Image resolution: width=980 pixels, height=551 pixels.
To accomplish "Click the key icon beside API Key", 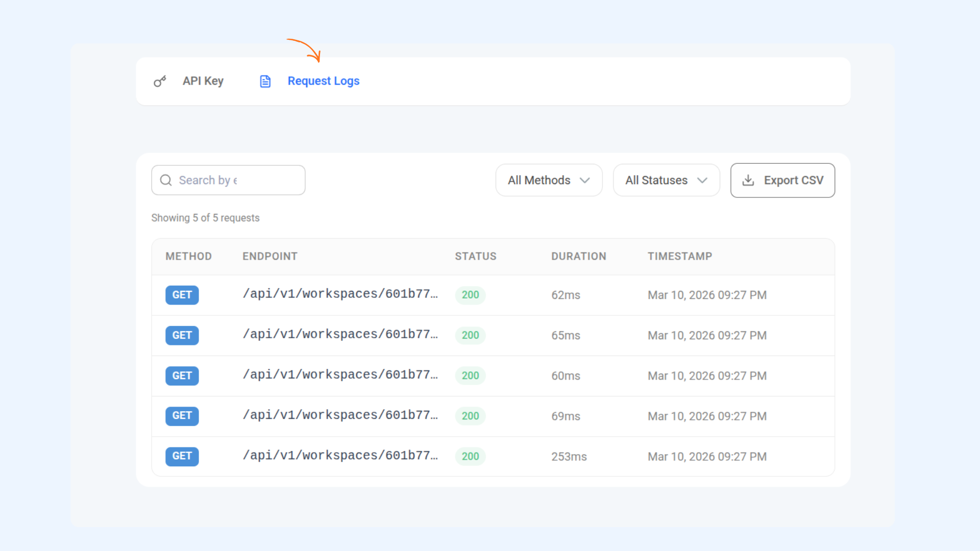I will point(160,81).
